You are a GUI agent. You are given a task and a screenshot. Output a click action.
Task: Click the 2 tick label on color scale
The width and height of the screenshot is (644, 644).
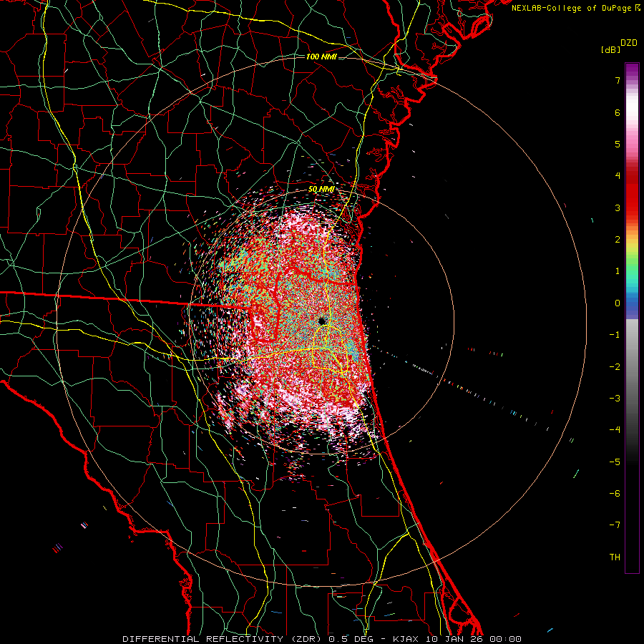(618, 240)
